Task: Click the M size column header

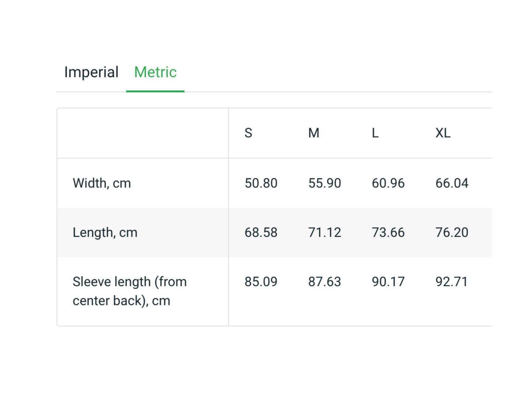Action: click(x=314, y=133)
